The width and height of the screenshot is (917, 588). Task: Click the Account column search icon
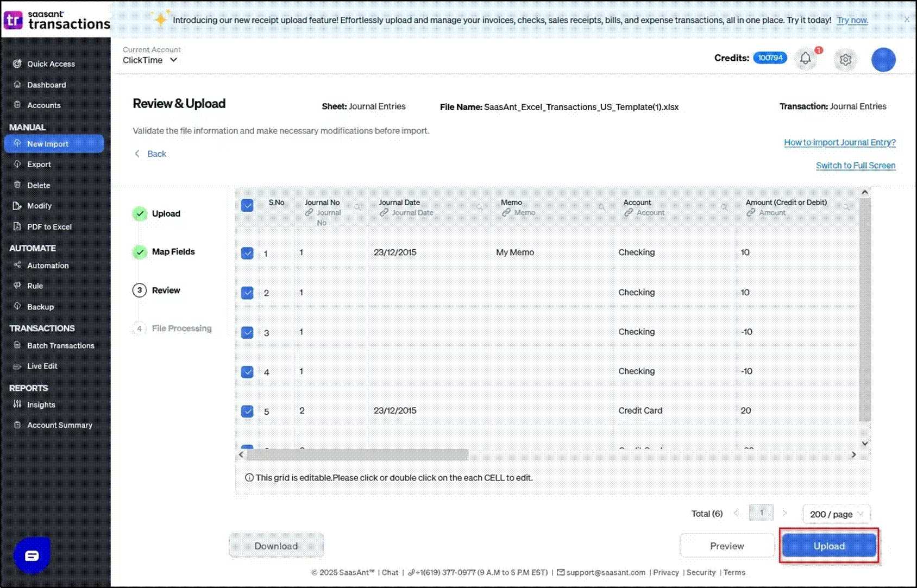(x=724, y=207)
